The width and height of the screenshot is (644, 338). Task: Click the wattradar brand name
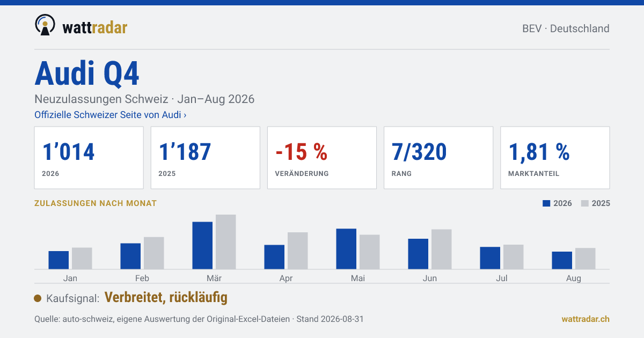(x=94, y=27)
